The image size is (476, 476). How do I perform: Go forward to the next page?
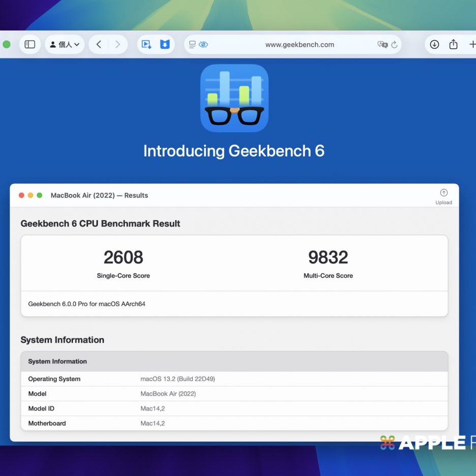pyautogui.click(x=117, y=45)
